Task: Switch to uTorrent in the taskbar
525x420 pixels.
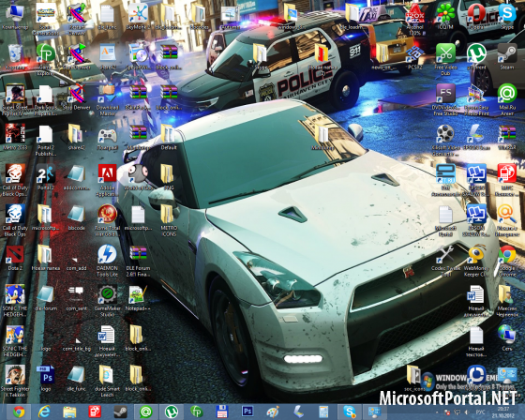Action: click(172, 412)
